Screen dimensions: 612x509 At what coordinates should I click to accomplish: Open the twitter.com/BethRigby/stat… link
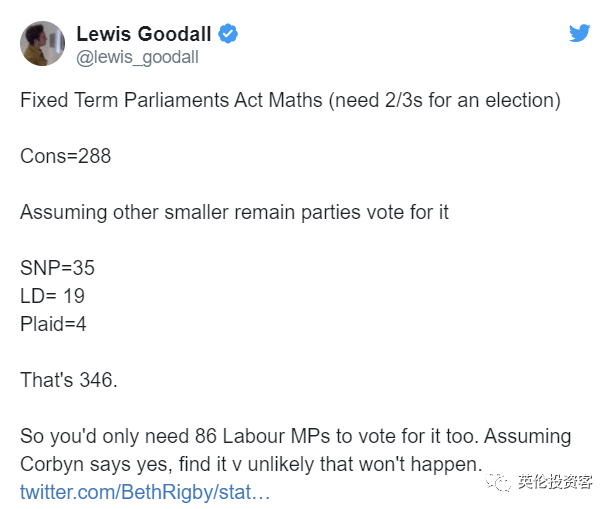145,492
